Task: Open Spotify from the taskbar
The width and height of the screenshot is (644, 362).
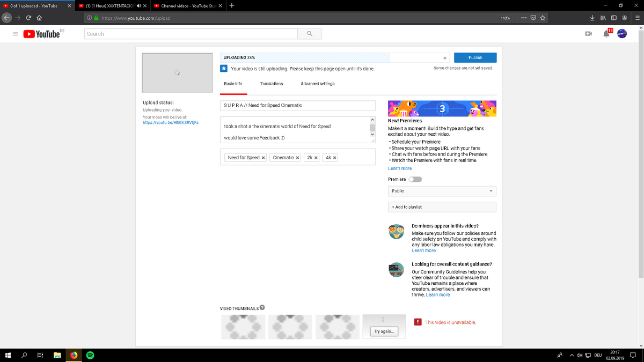Action: (90, 355)
